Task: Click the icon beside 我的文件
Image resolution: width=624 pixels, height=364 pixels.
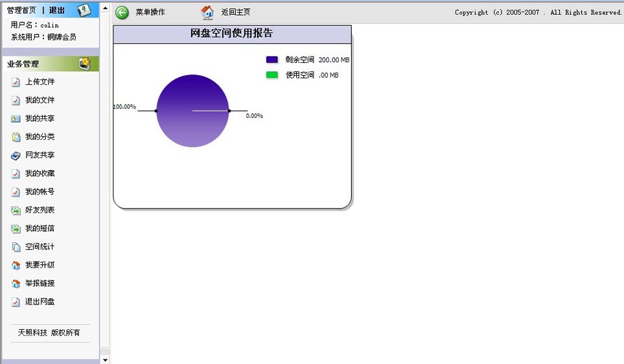Action: (x=16, y=100)
